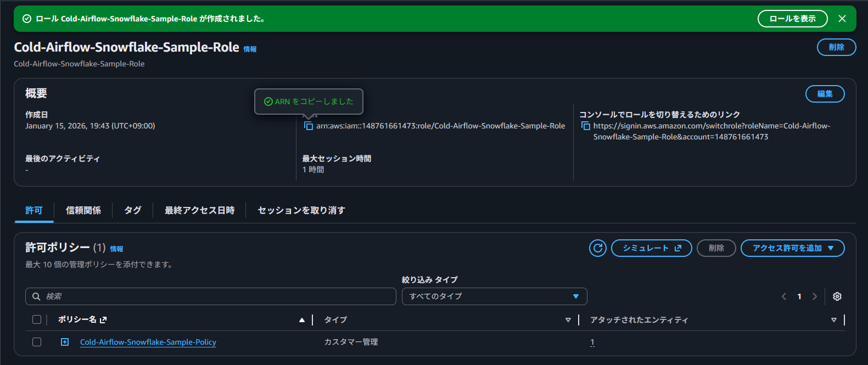
Task: Switch to the タグ tab
Action: (132, 210)
